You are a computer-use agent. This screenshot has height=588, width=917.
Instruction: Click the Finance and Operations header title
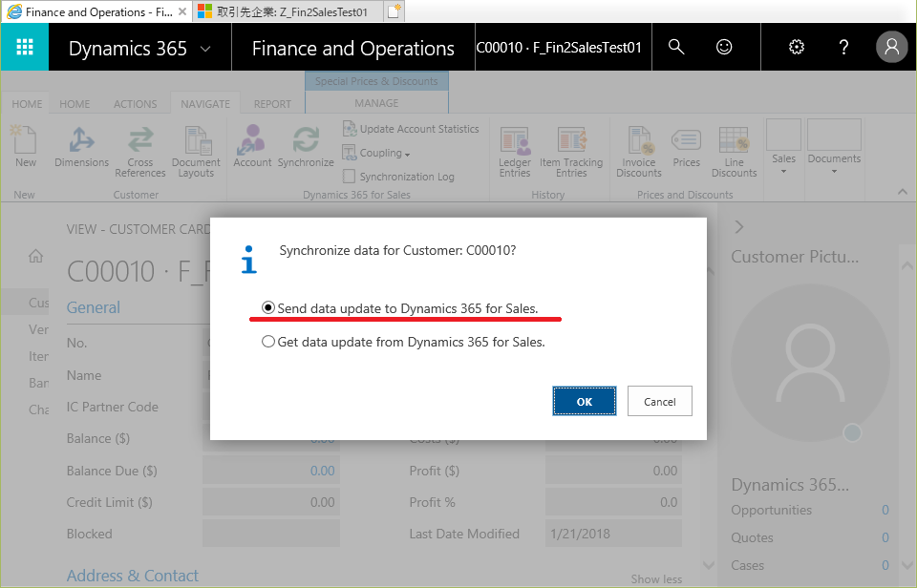tap(352, 49)
